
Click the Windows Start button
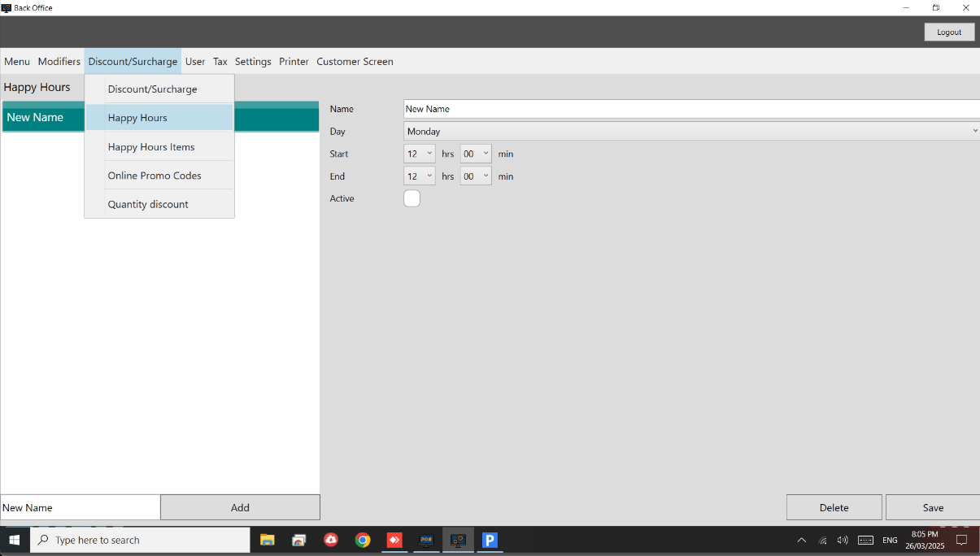tap(15, 540)
